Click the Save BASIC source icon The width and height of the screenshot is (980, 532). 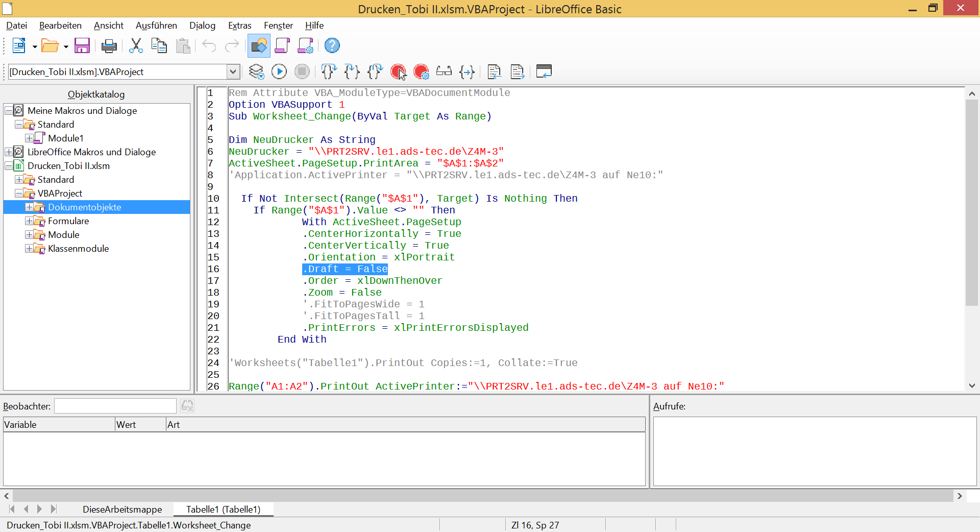pyautogui.click(x=518, y=71)
